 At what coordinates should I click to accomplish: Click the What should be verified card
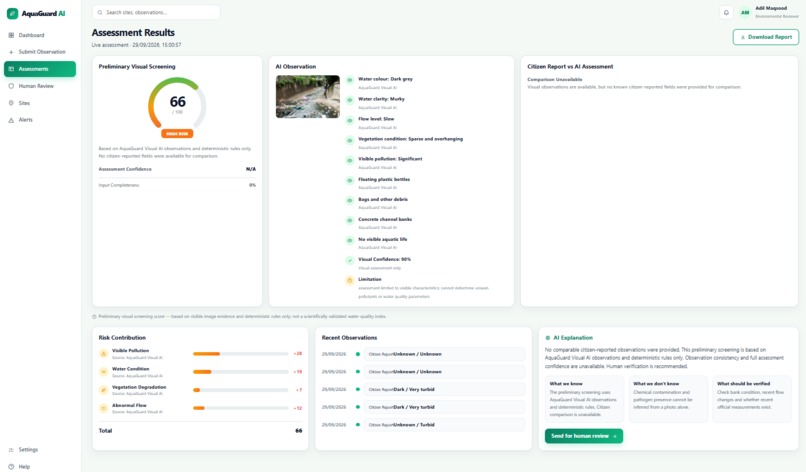[752, 399]
